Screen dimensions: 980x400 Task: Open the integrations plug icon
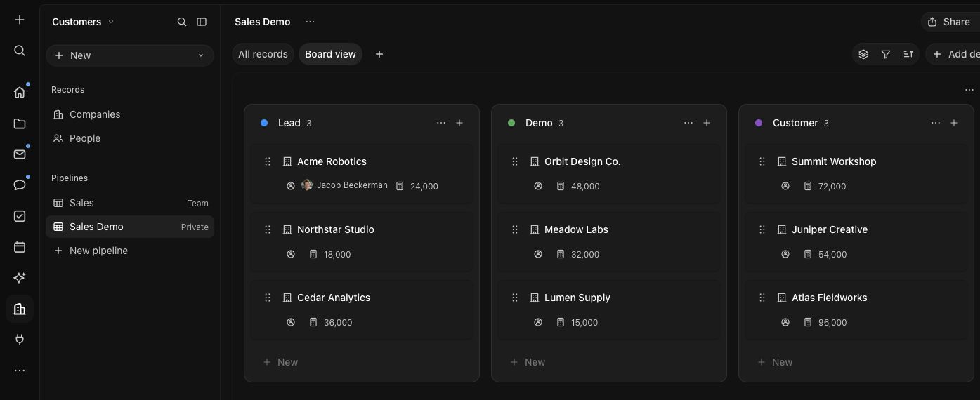pyautogui.click(x=20, y=340)
